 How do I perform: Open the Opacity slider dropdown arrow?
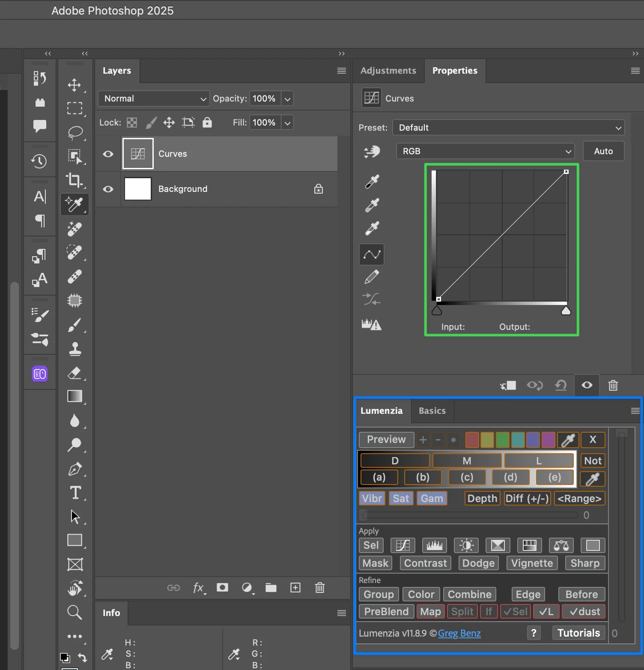click(x=288, y=99)
